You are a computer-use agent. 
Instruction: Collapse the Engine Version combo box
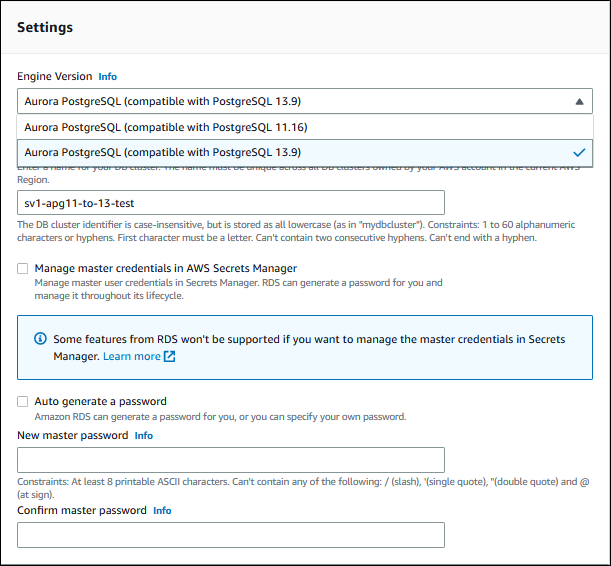(300, 101)
